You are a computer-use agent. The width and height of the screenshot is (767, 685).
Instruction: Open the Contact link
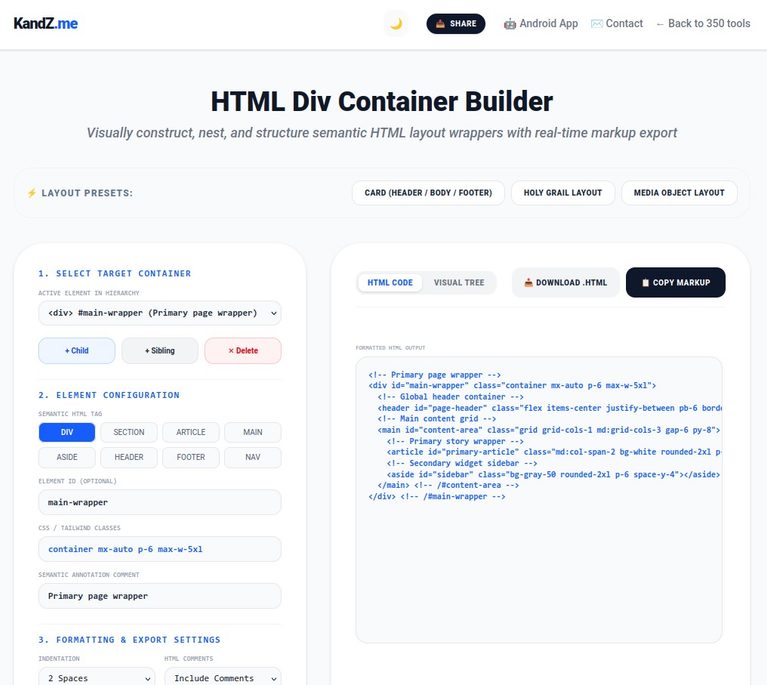[616, 23]
